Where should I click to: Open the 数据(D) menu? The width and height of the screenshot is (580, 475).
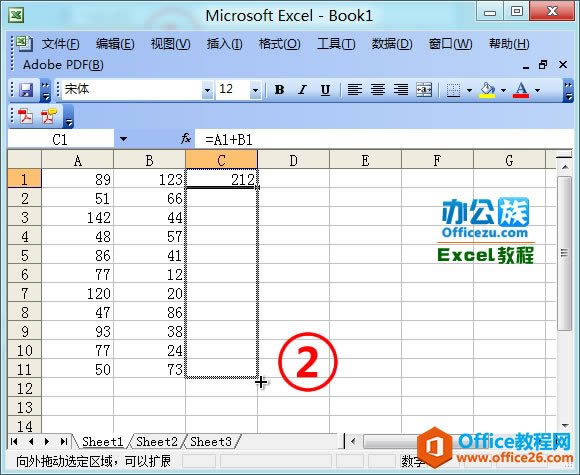392,44
